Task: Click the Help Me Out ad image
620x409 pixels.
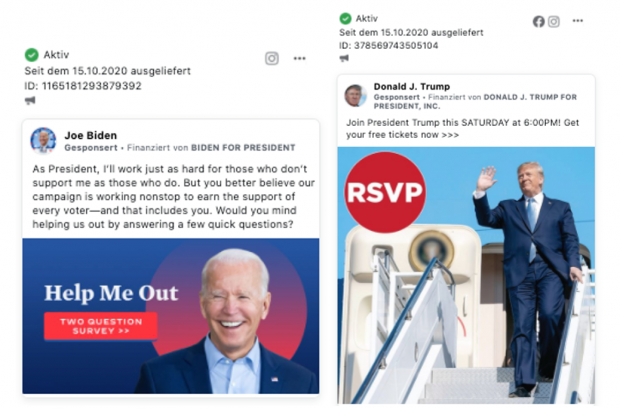Action: coord(171,316)
